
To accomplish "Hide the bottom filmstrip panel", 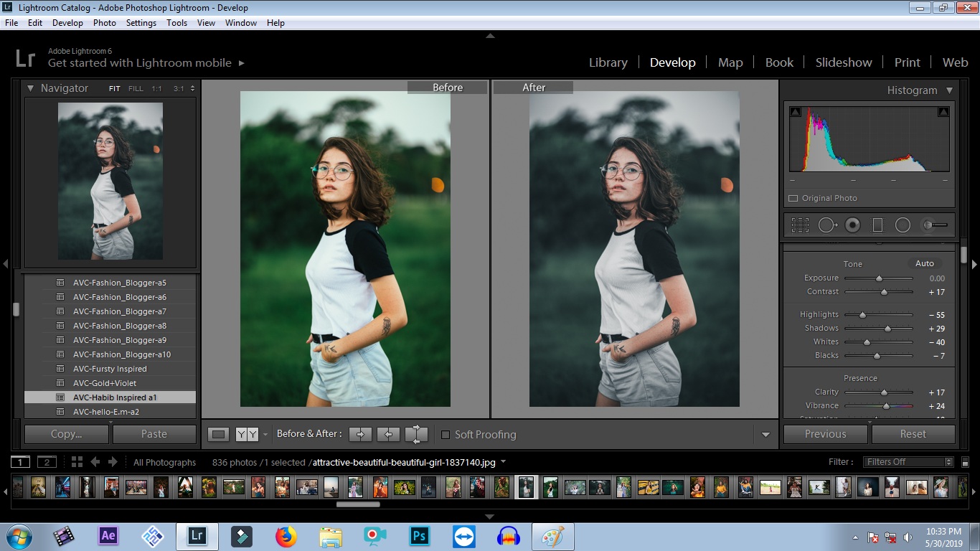I will click(490, 517).
